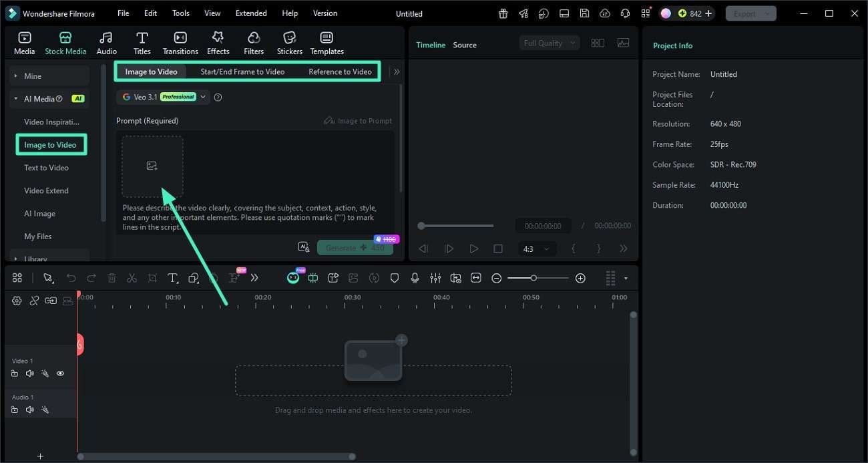Open the audio mixer tool

(435, 277)
